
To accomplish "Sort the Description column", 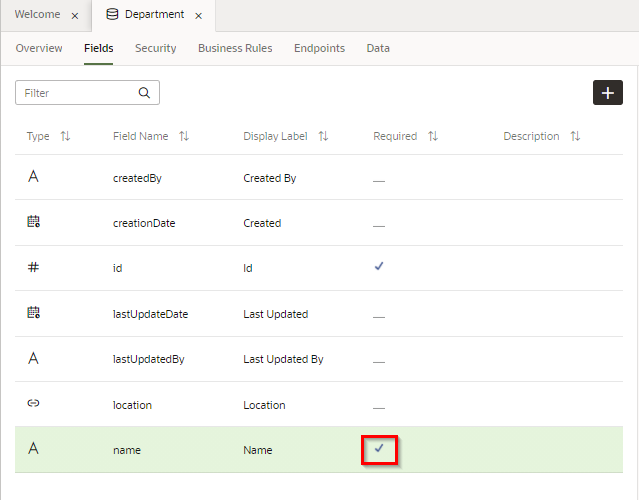I will coord(575,136).
